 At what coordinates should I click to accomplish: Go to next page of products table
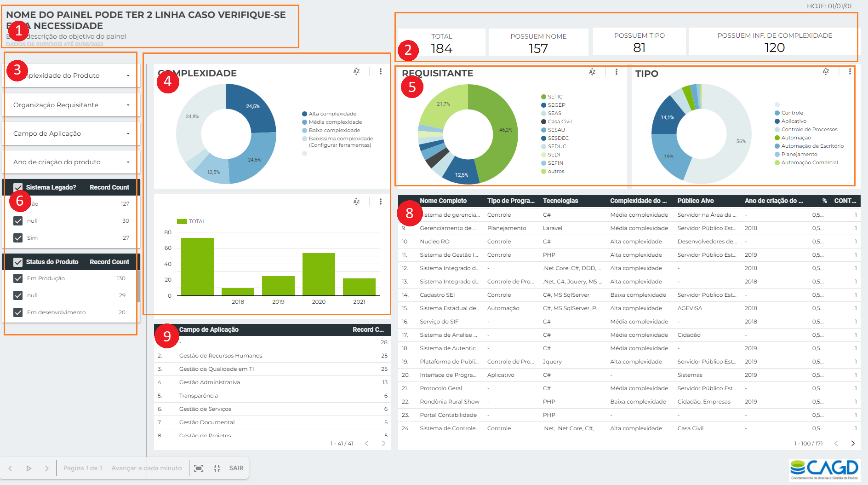(x=853, y=444)
